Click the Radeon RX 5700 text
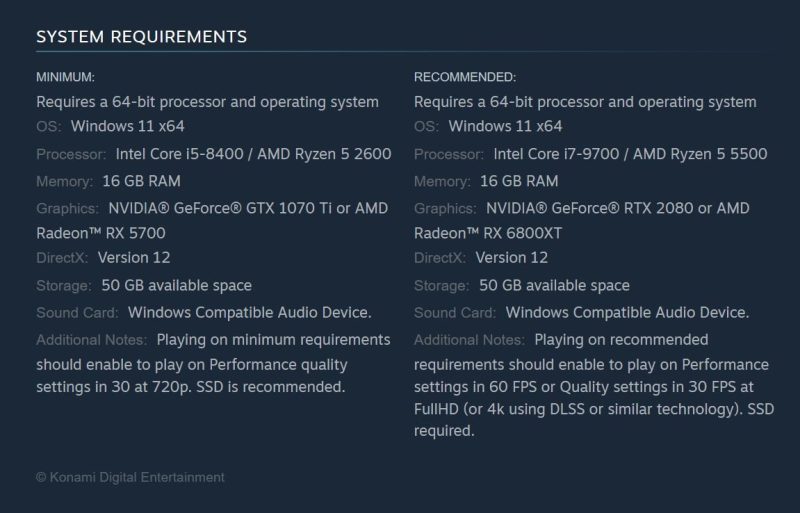The image size is (800, 513). click(101, 233)
